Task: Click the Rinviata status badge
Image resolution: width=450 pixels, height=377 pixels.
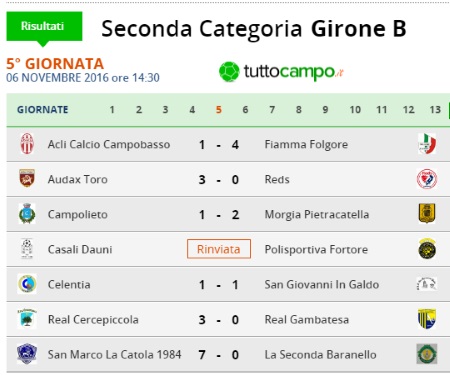Action: (219, 249)
